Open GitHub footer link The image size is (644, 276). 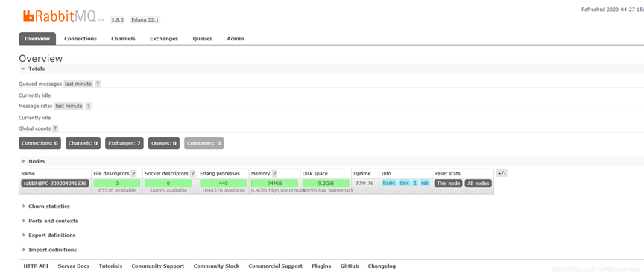(x=350, y=266)
